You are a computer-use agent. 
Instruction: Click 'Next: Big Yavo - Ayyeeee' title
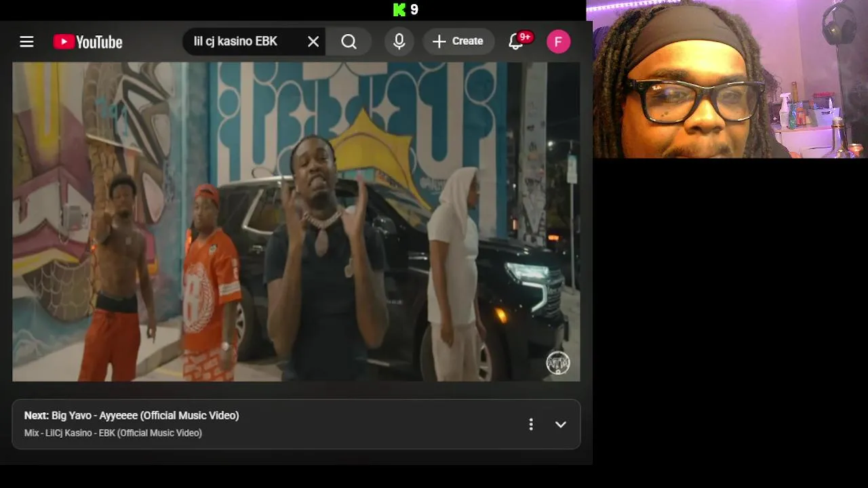132,415
